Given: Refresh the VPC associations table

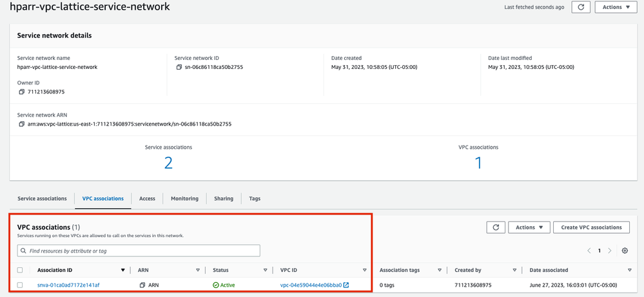Looking at the screenshot, I should pos(494,227).
